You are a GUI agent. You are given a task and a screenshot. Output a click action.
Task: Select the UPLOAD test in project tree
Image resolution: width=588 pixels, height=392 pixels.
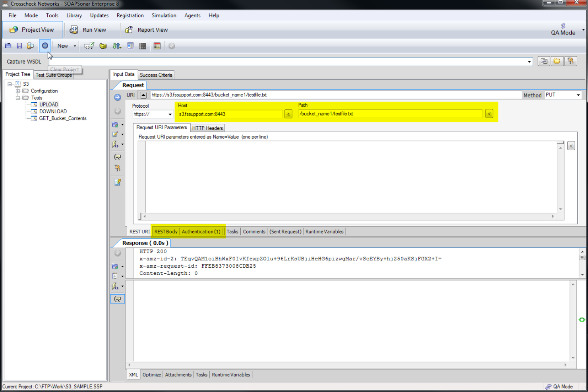click(48, 104)
